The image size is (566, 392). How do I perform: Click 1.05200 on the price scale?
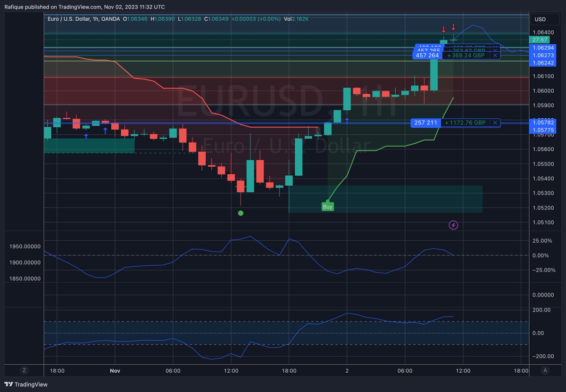[543, 208]
